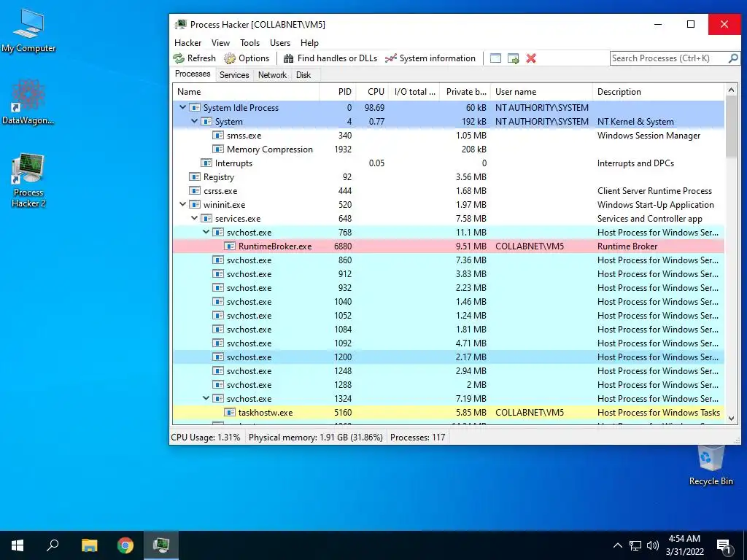Open the Users menu

[x=279, y=43]
